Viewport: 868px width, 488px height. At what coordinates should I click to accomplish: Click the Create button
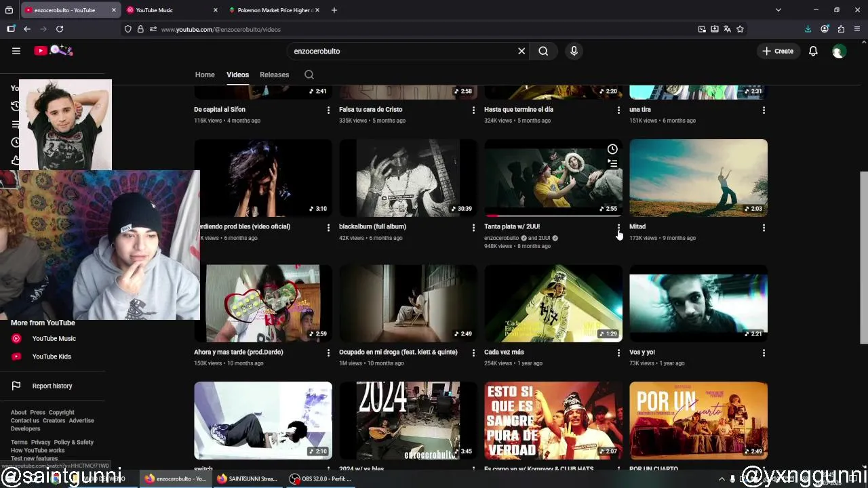click(x=778, y=51)
